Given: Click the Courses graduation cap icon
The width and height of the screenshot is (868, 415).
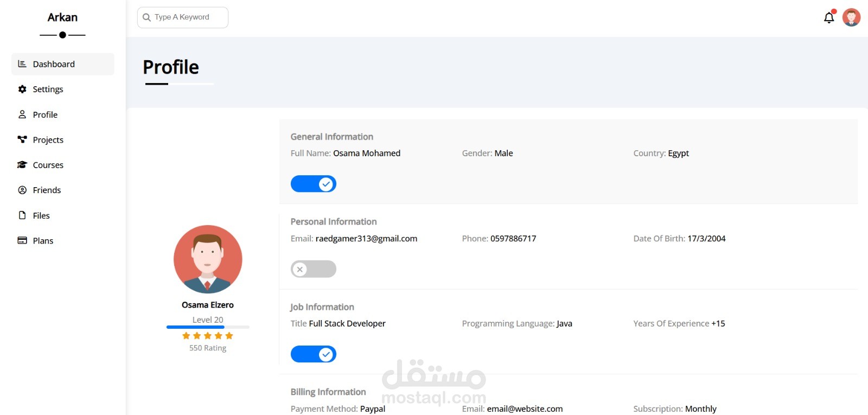Looking at the screenshot, I should click(22, 165).
